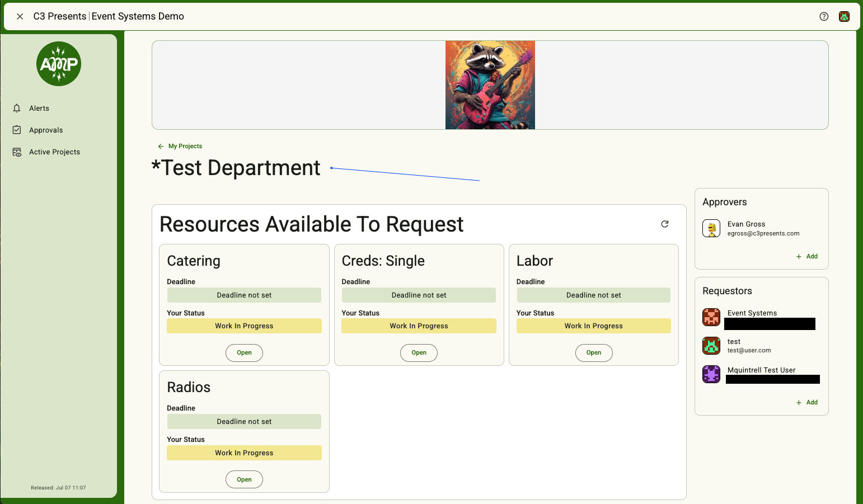Image resolution: width=863 pixels, height=504 pixels.
Task: Click the Active Projects sidebar icon
Action: (x=17, y=152)
